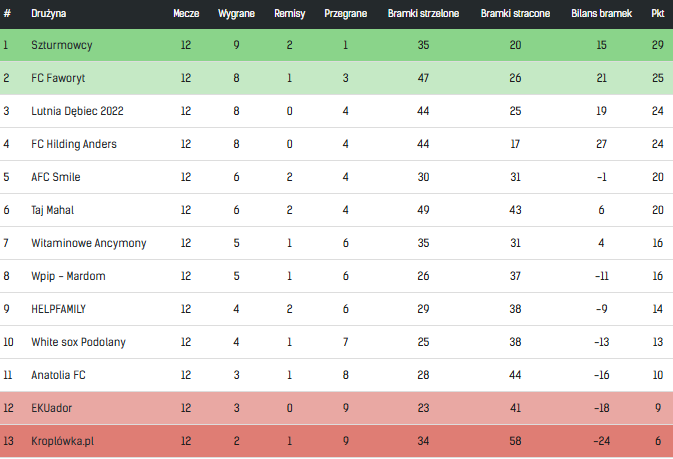This screenshot has width=673, height=459.
Task: Open Lutnia Dębiec 2022 team
Action: 77,111
